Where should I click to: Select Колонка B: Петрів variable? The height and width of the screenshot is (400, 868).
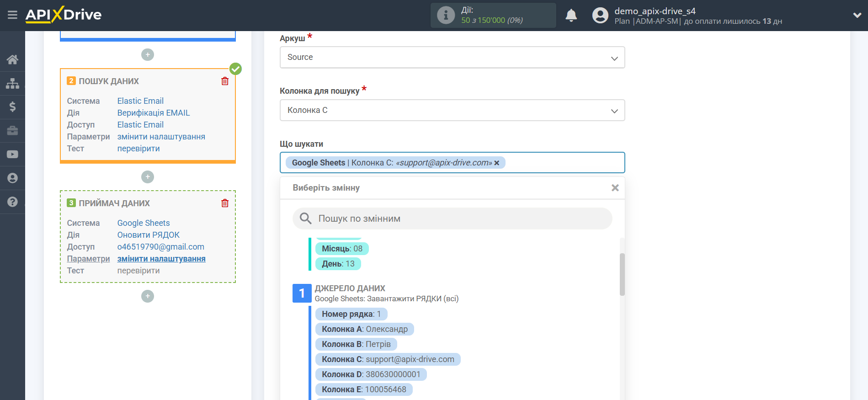coord(356,344)
